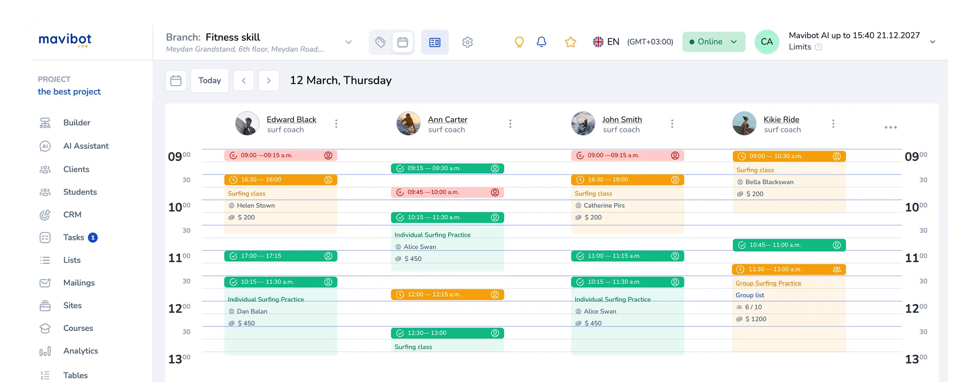
Task: Click Dan Balan client name
Action: (x=252, y=311)
